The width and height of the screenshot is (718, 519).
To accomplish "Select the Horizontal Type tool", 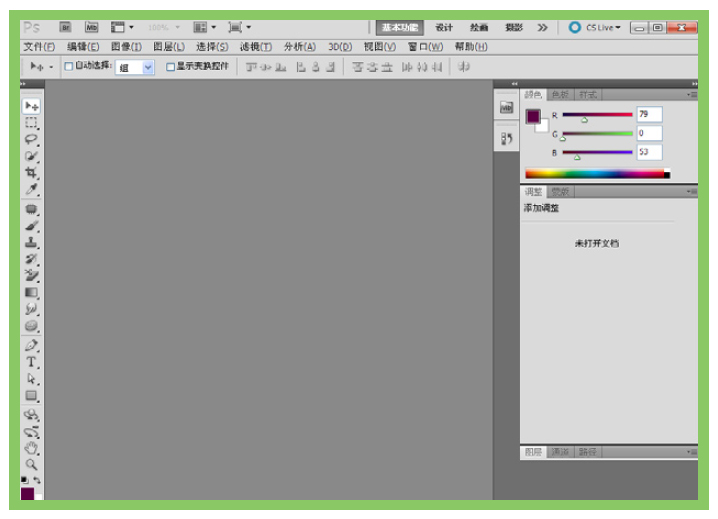I will pyautogui.click(x=31, y=362).
